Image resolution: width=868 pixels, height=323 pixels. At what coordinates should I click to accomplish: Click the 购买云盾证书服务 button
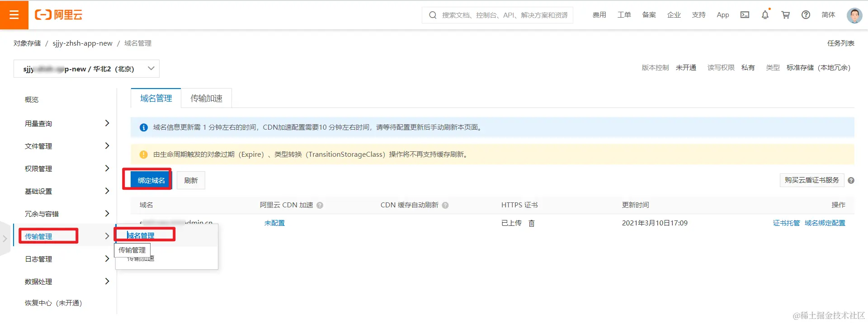pos(811,180)
